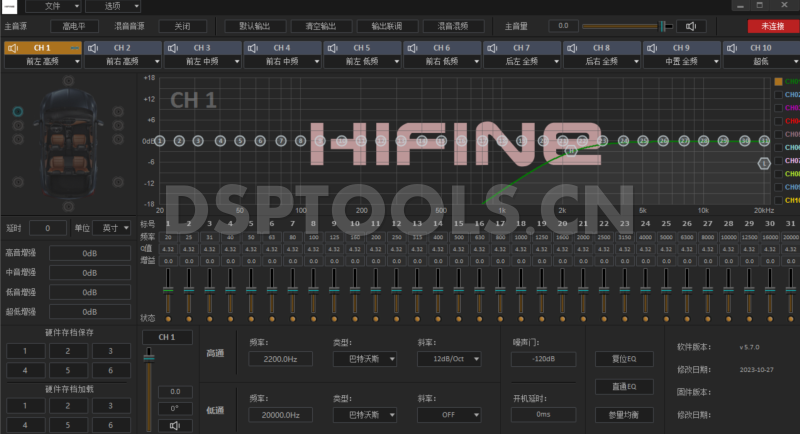
Task: Select rear-left speaker on car diagram
Action: [18, 182]
